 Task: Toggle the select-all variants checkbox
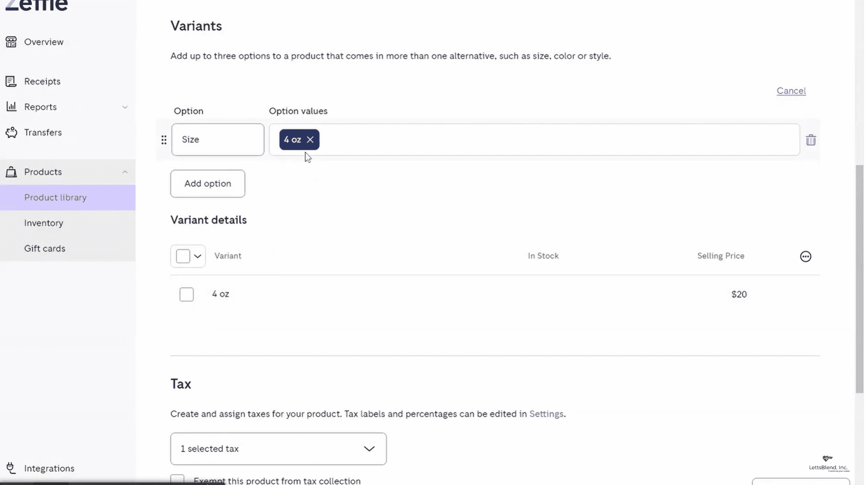tap(183, 256)
